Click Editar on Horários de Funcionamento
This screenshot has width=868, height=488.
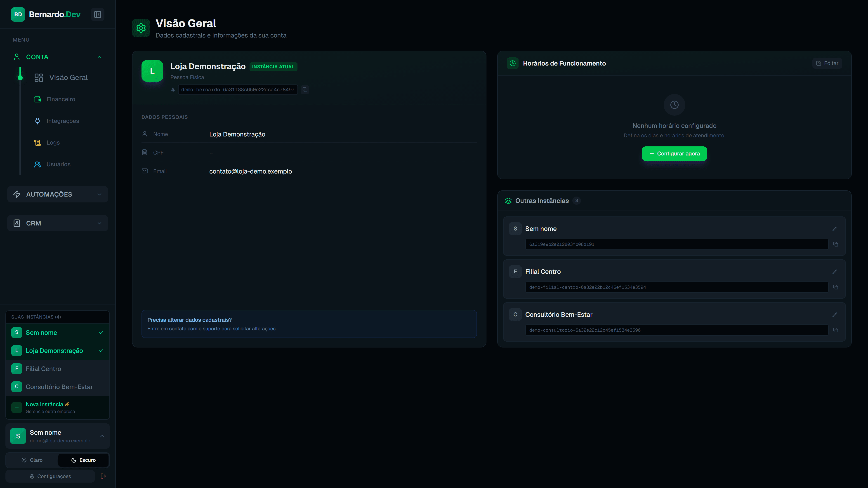coord(827,63)
